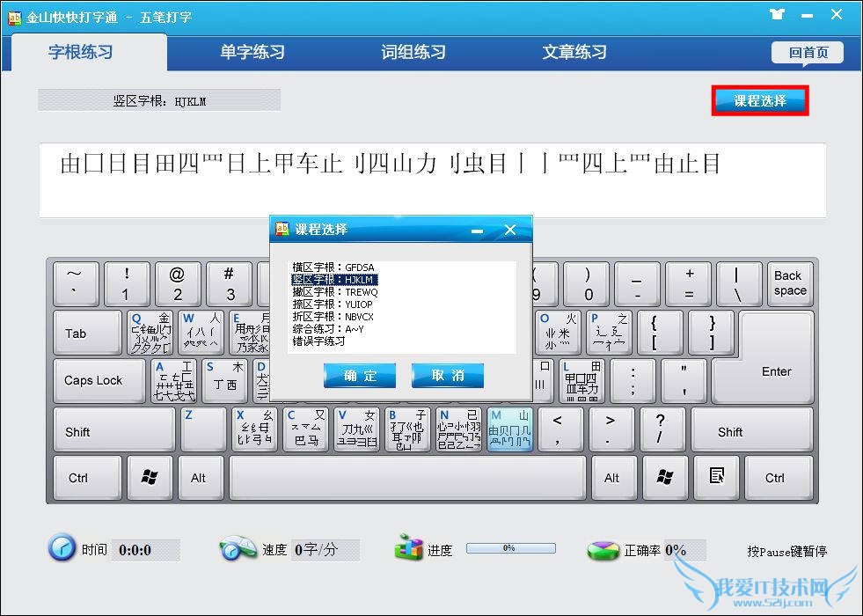Confirm with the 确定 button
863x616 pixels.
(x=360, y=376)
